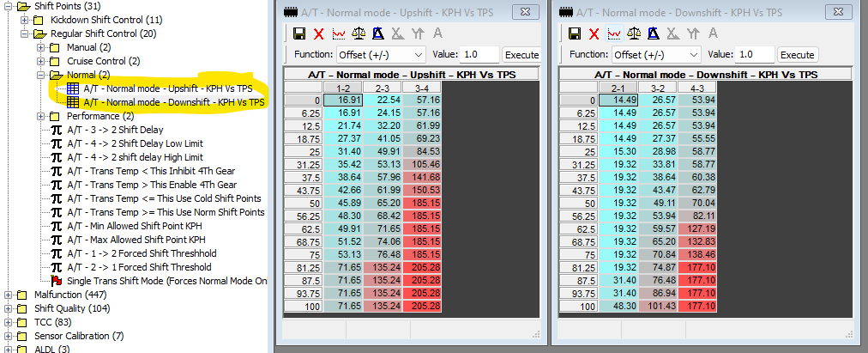
Task: Save the Downshift table with the disk icon
Action: (x=576, y=34)
